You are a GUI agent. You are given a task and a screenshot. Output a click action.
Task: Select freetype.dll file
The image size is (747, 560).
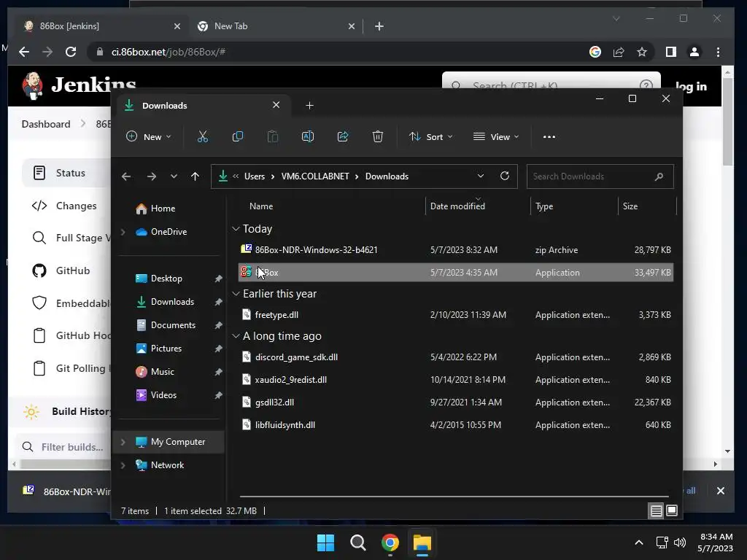(x=455, y=315)
